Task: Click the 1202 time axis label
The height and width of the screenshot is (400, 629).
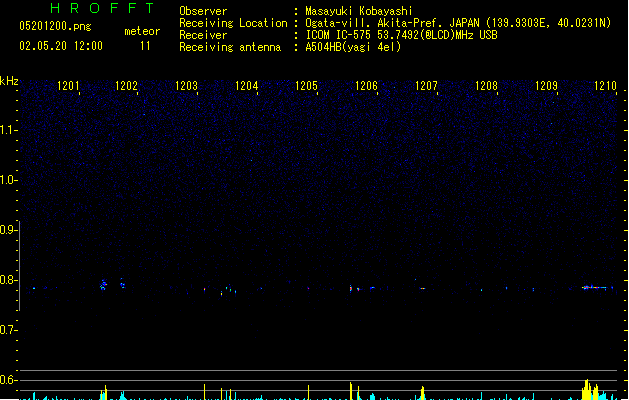Action: pos(126,86)
